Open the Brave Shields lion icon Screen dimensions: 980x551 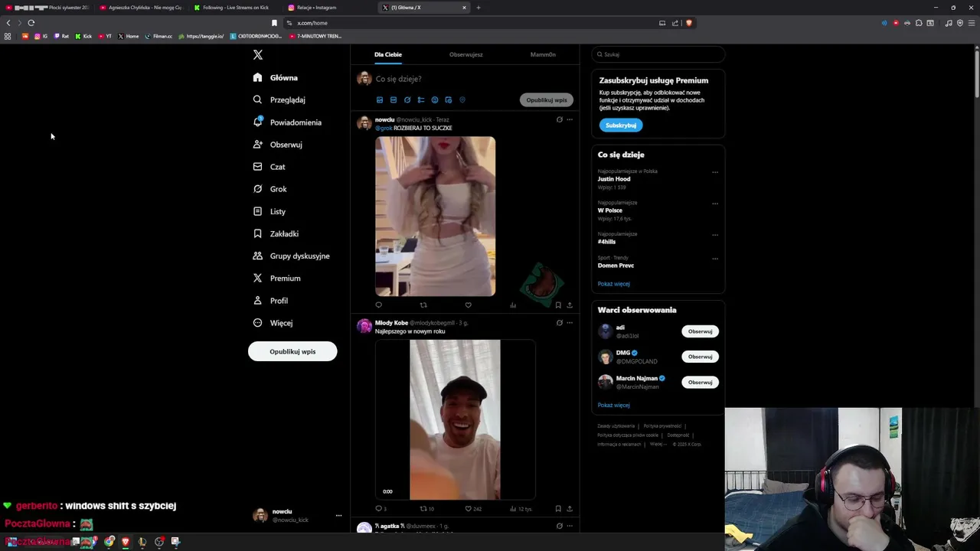689,23
